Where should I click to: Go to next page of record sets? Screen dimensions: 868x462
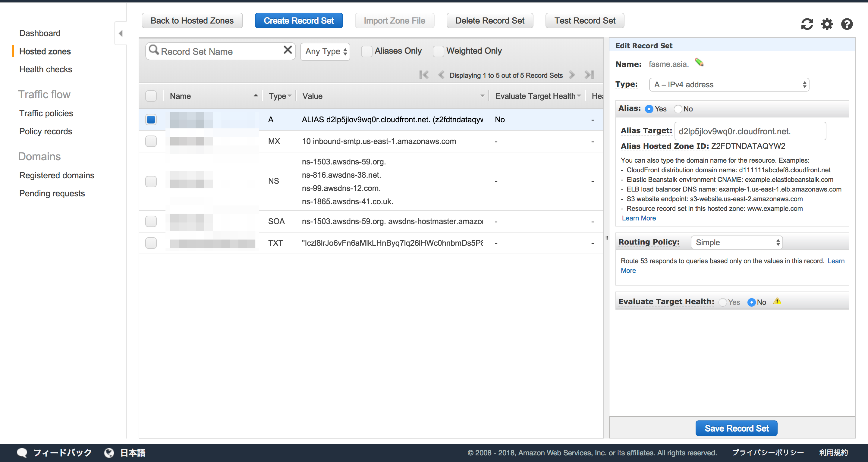(571, 75)
